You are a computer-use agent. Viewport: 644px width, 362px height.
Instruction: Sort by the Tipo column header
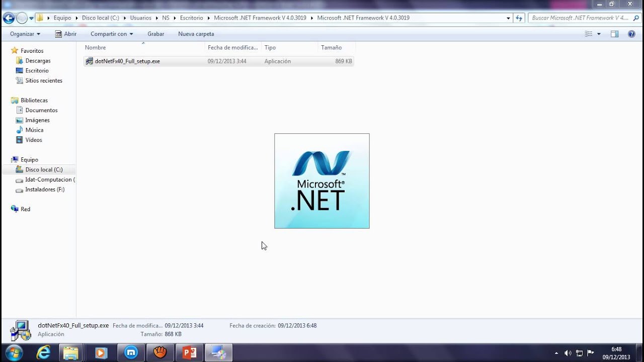[x=290, y=47]
